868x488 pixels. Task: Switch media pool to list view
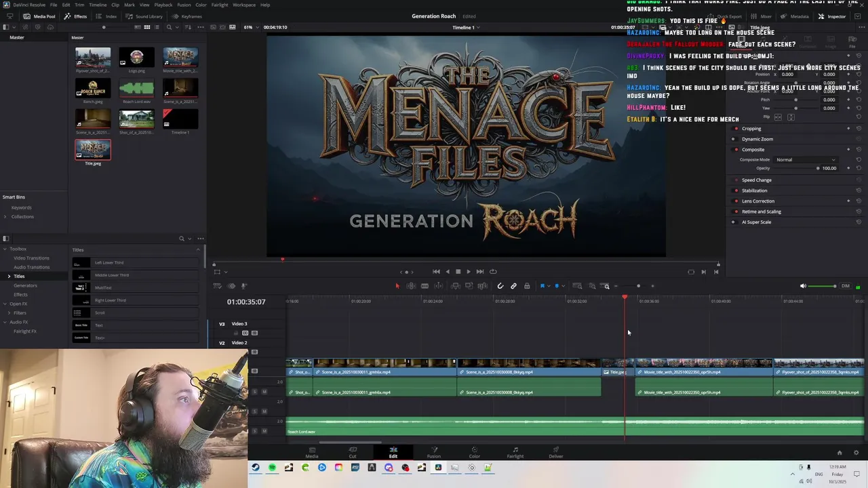click(157, 27)
